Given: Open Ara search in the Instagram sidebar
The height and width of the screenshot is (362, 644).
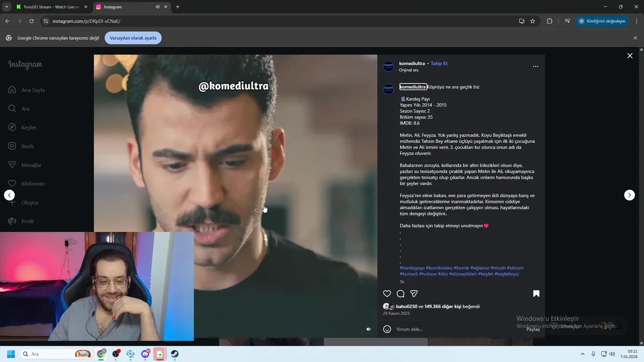Looking at the screenshot, I should point(19,109).
